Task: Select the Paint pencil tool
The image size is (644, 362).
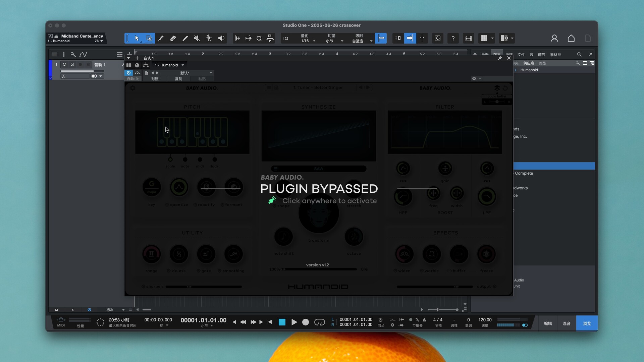Action: click(x=185, y=38)
